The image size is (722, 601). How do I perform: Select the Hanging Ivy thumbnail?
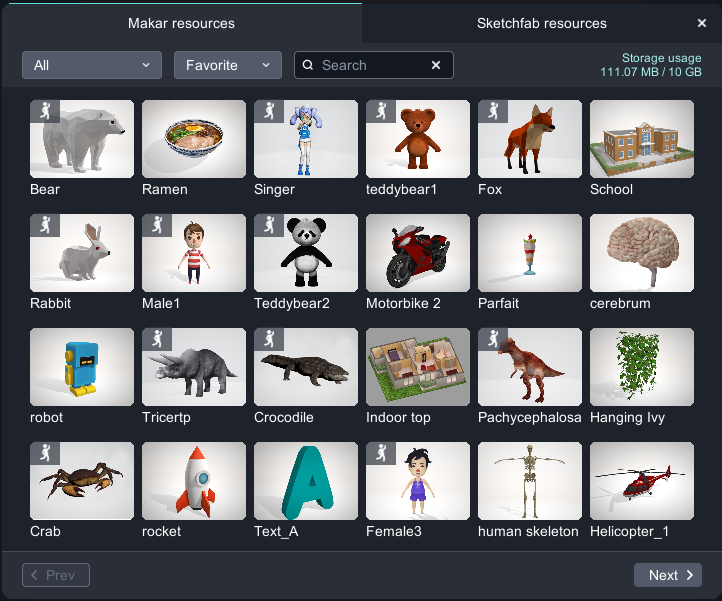point(642,367)
